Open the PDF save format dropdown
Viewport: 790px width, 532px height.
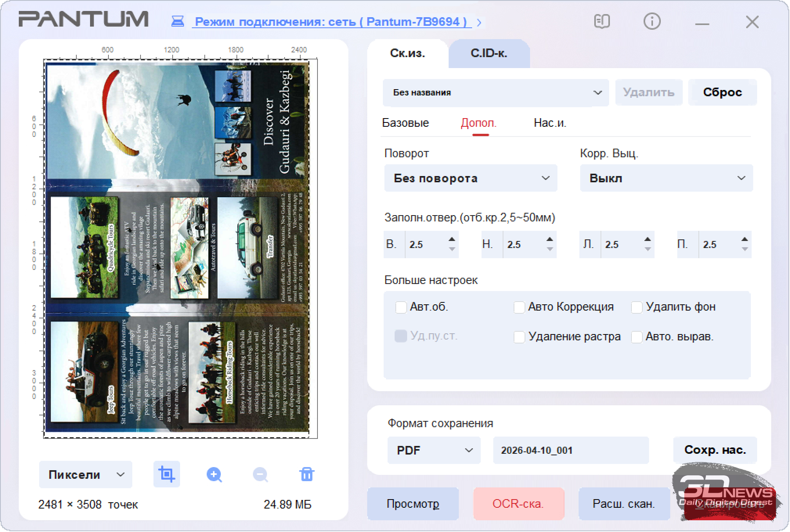(x=434, y=450)
